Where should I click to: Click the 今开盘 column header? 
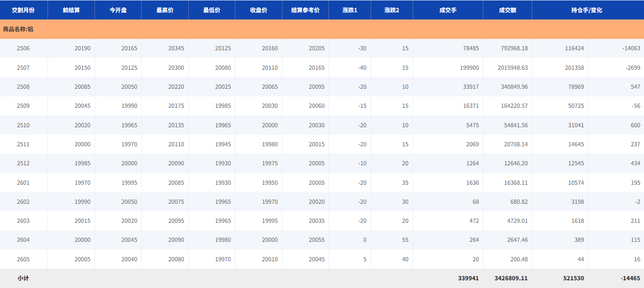tap(118, 10)
